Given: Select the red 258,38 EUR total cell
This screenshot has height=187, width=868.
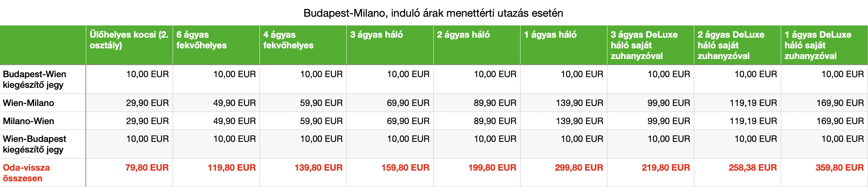Looking at the screenshot, I should (x=752, y=168).
